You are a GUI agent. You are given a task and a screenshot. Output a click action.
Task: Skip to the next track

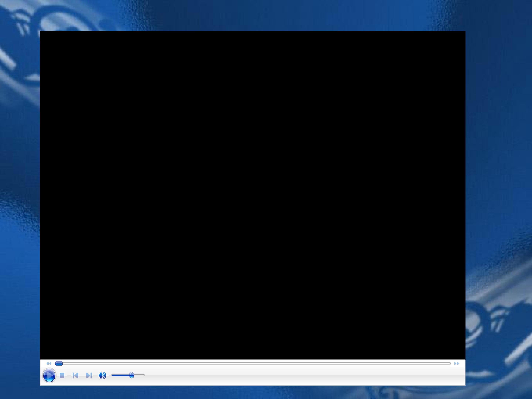(89, 375)
